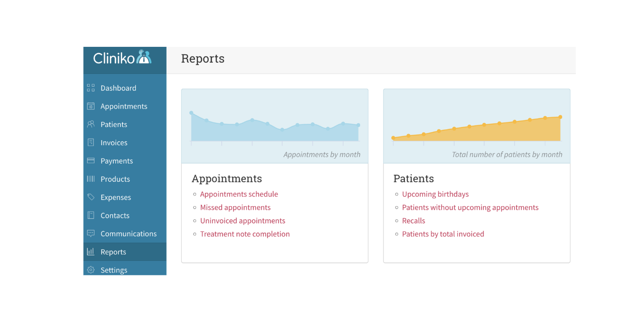The width and height of the screenshot is (644, 327).
Task: Click the Patients people icon
Action: (x=91, y=125)
